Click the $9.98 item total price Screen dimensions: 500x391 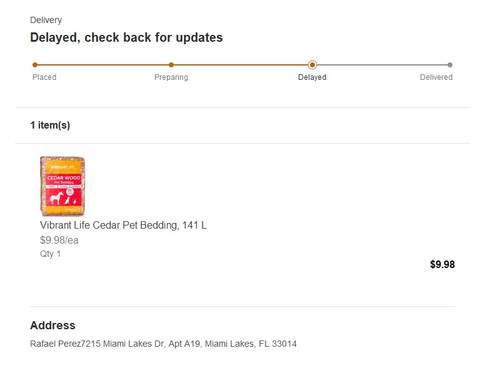click(x=442, y=264)
